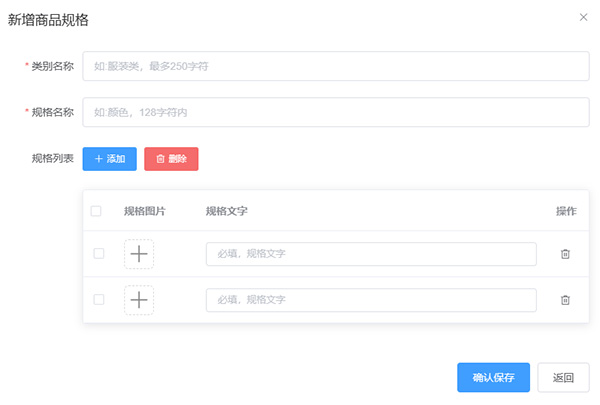Click the first row 规格文字 text input
The width and height of the screenshot is (600, 405).
click(370, 254)
